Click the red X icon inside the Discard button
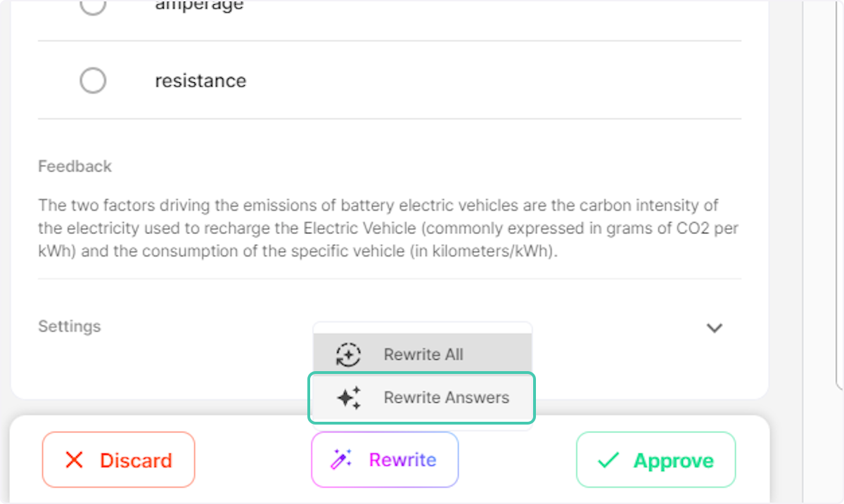The width and height of the screenshot is (844, 504). [x=75, y=460]
